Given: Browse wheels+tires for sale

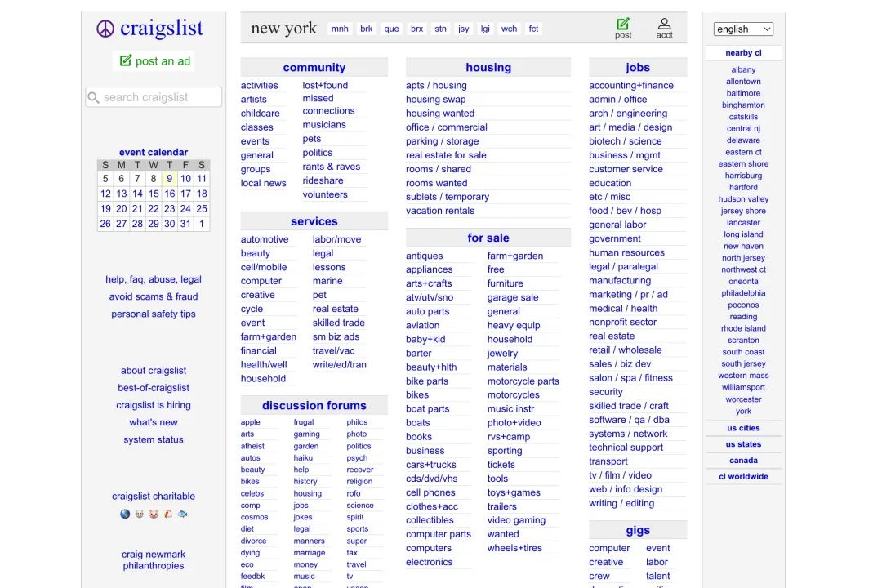Looking at the screenshot, I should [x=514, y=548].
